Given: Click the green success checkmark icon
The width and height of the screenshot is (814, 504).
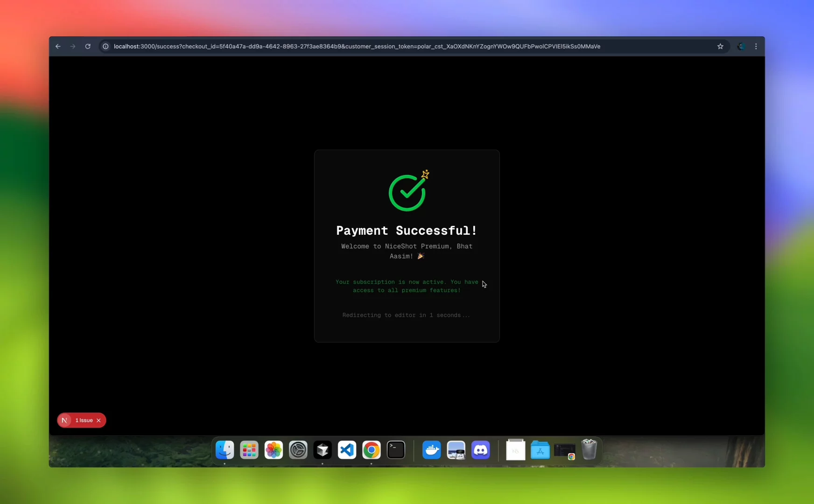Looking at the screenshot, I should 407,192.
